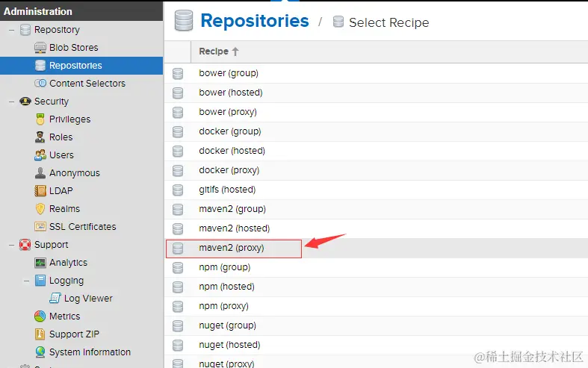Screen dimensions: 588x368
Task: Select the npm (group) recipe
Action: click(376, 267)
